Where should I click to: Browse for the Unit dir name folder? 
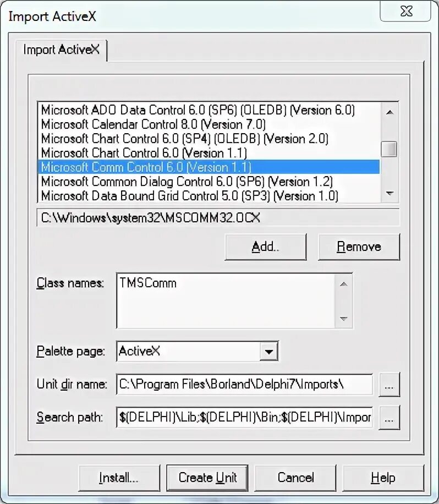point(389,385)
